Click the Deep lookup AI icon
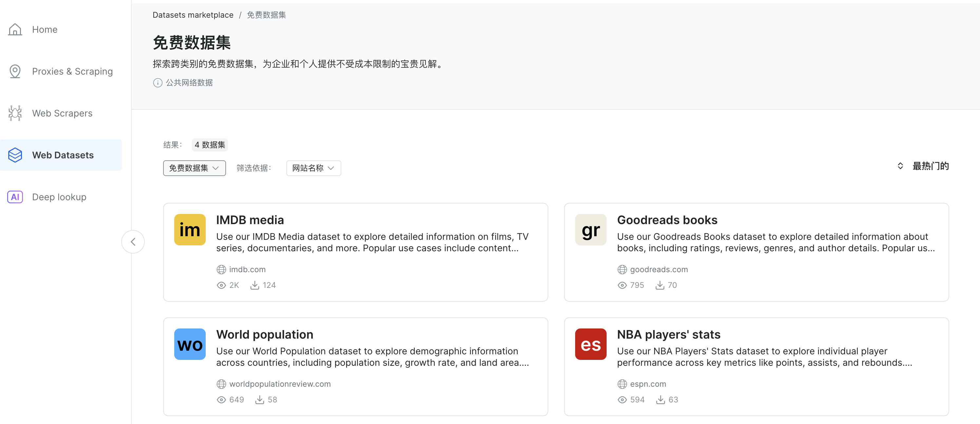Viewport: 980px width, 424px height. (x=15, y=197)
